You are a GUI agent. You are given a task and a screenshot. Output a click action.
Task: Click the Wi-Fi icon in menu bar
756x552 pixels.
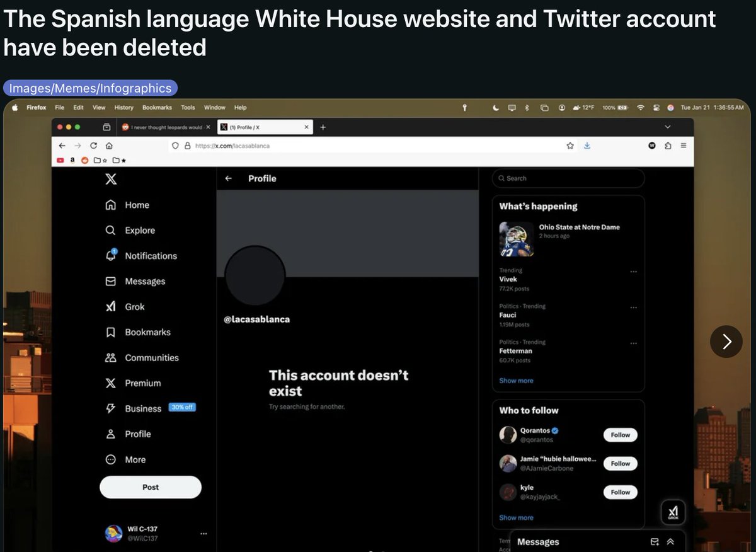(640, 108)
